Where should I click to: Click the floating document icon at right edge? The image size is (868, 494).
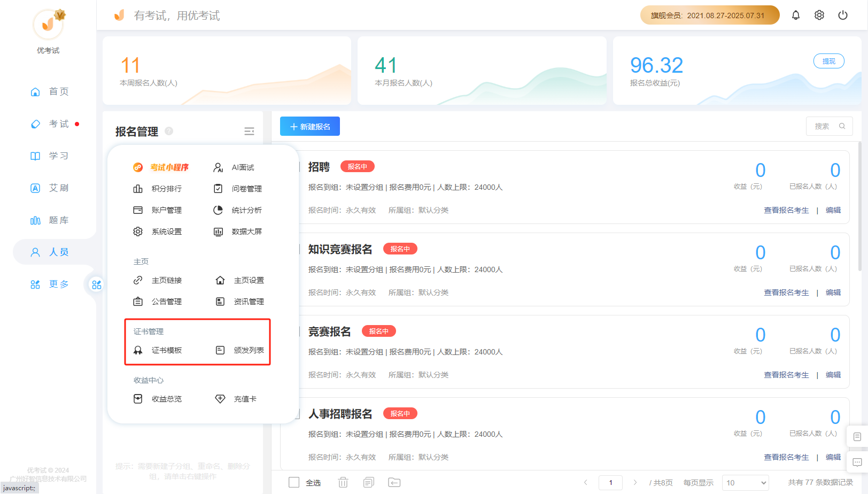(x=857, y=437)
